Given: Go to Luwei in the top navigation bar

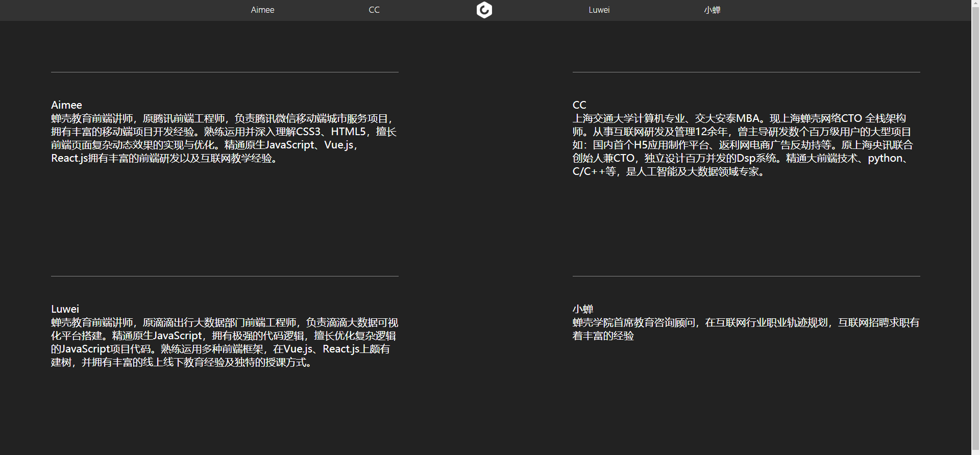Looking at the screenshot, I should 599,10.
